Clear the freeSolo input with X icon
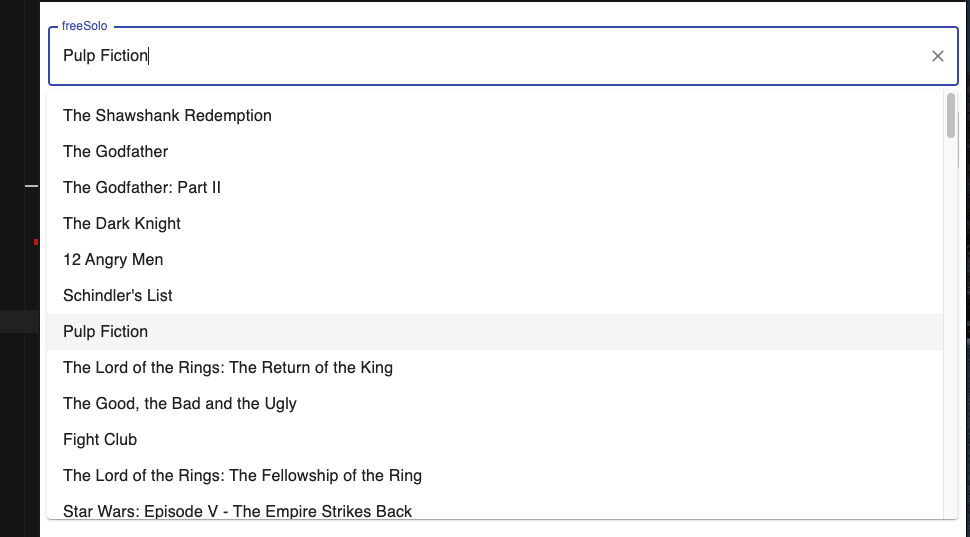 [x=938, y=56]
